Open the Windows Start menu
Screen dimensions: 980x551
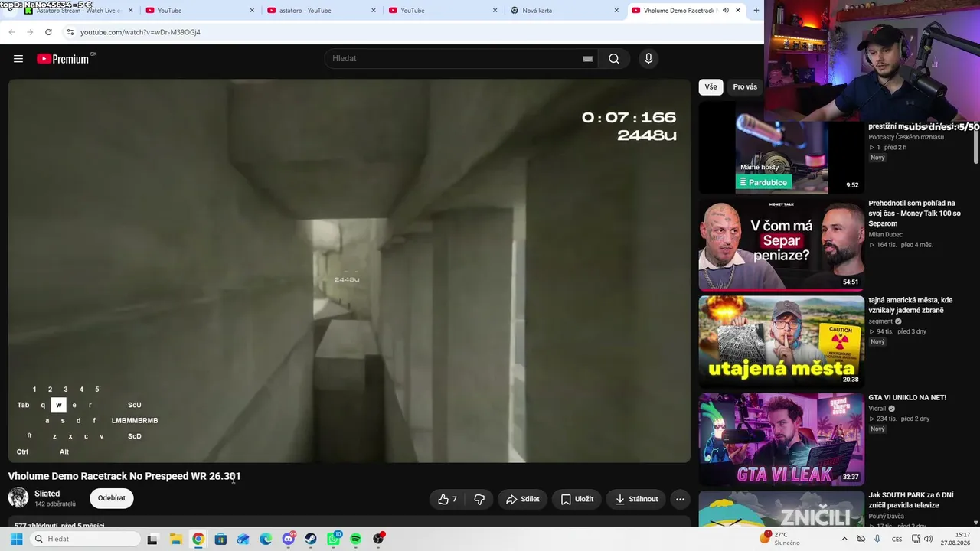(16, 539)
